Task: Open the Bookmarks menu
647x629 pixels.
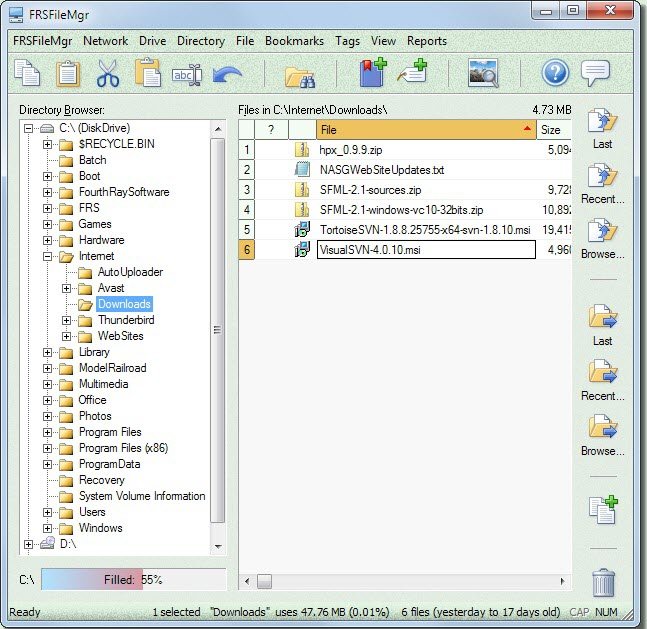Action: tap(294, 41)
